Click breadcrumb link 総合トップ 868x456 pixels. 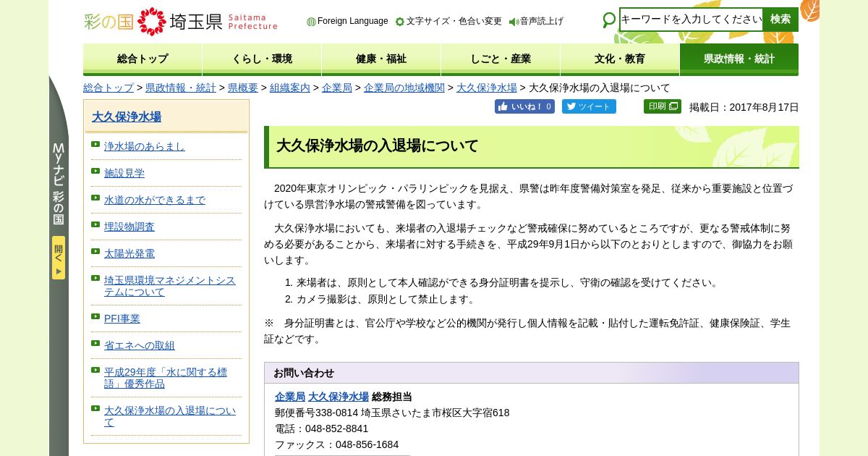click(x=109, y=88)
